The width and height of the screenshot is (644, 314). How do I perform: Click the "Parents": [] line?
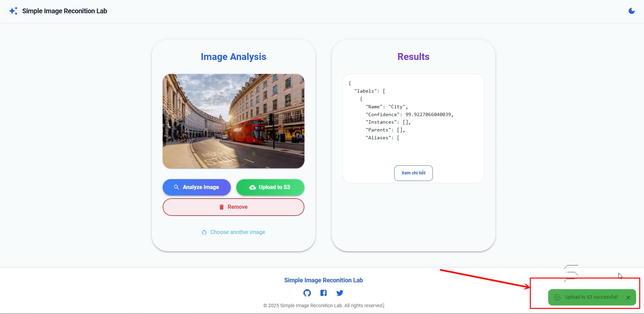pyautogui.click(x=386, y=130)
